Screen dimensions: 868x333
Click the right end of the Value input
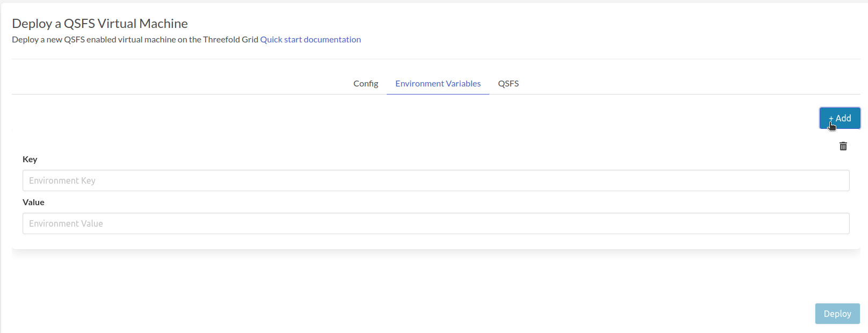(x=838, y=223)
